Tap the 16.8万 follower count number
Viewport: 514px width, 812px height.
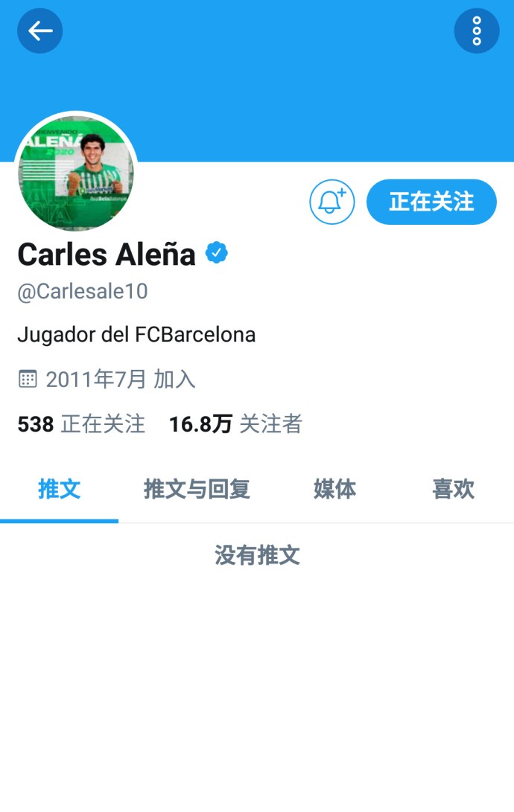pos(200,424)
